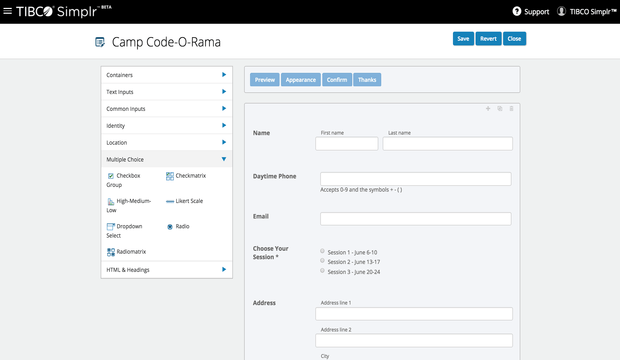Click the TIBCO Simplr user profile icon

pyautogui.click(x=561, y=11)
